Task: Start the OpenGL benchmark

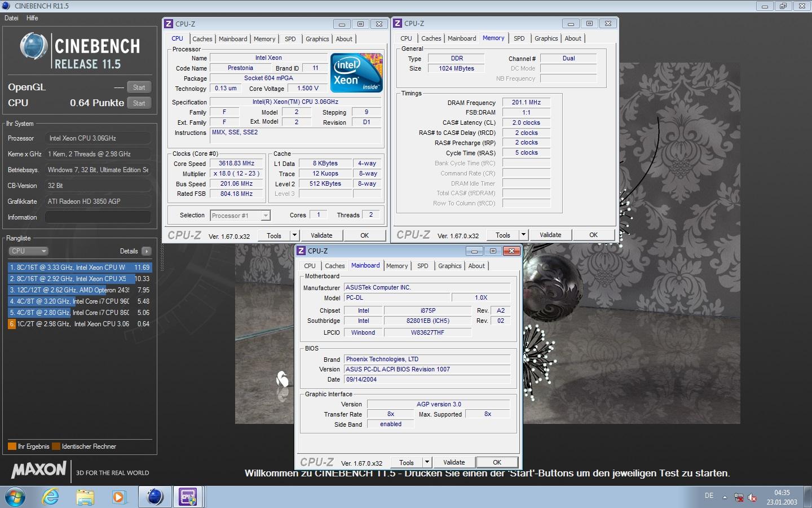Action: (139, 87)
